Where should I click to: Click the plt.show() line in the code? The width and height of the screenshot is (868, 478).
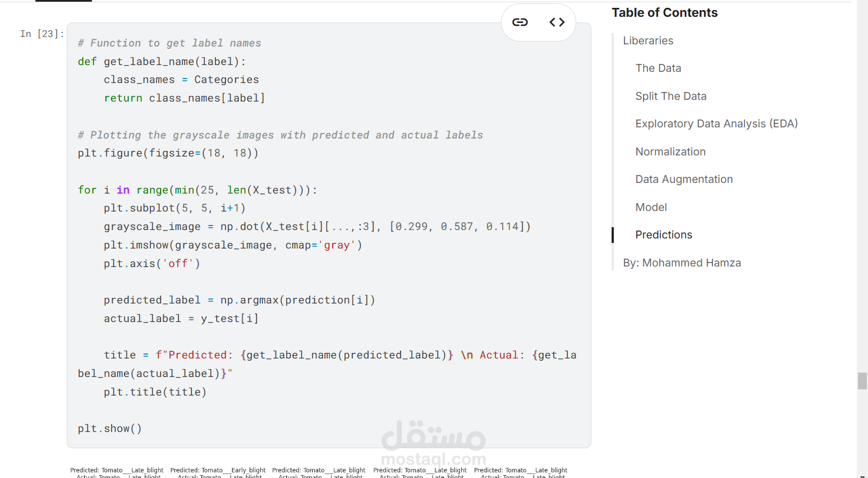110,429
